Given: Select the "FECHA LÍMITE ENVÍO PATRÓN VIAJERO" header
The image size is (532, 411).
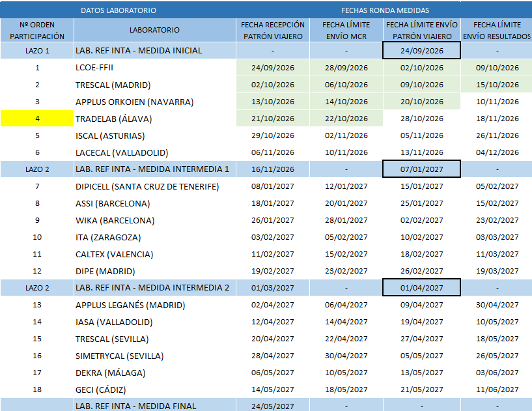Looking at the screenshot, I should (422, 30).
